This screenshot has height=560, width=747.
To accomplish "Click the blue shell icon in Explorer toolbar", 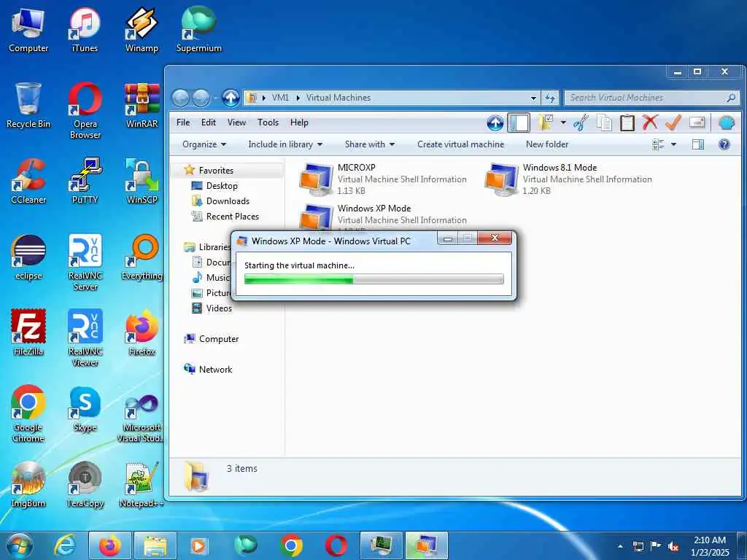I will coord(726,122).
